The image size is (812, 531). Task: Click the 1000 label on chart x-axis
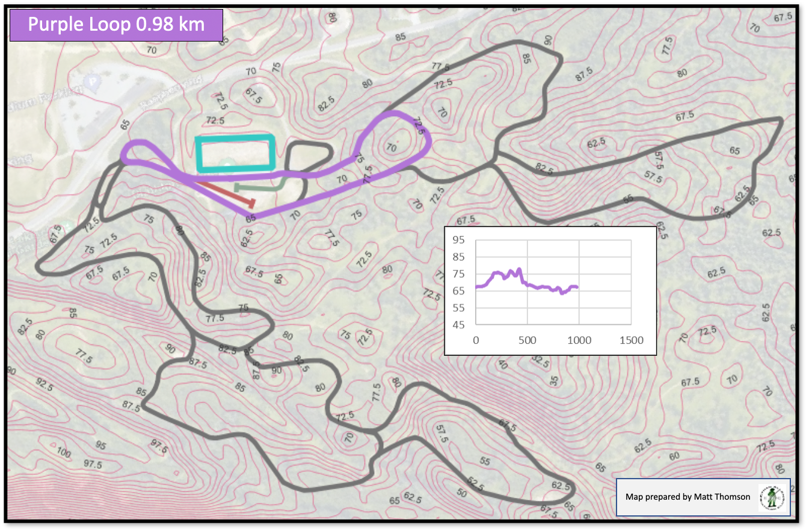(579, 340)
